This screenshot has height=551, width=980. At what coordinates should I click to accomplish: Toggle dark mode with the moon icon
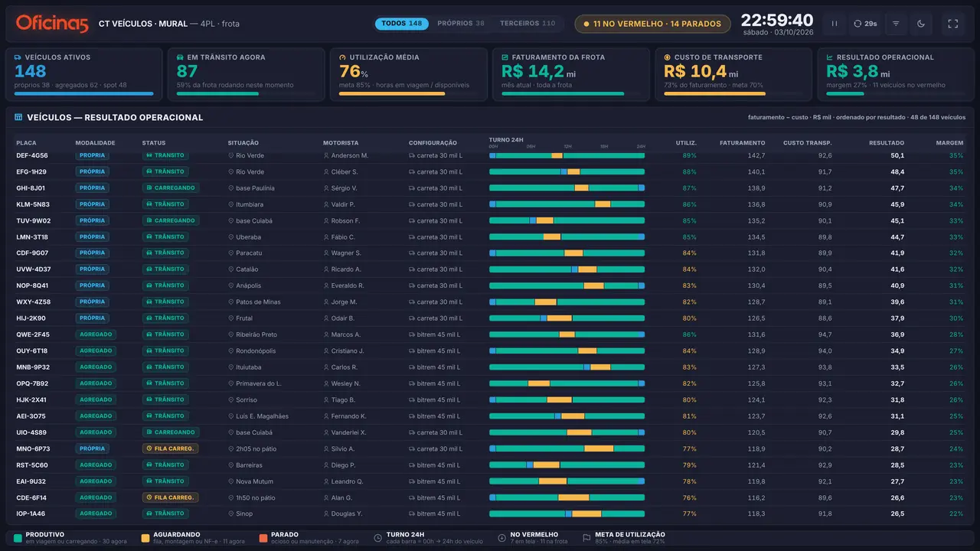(x=921, y=24)
